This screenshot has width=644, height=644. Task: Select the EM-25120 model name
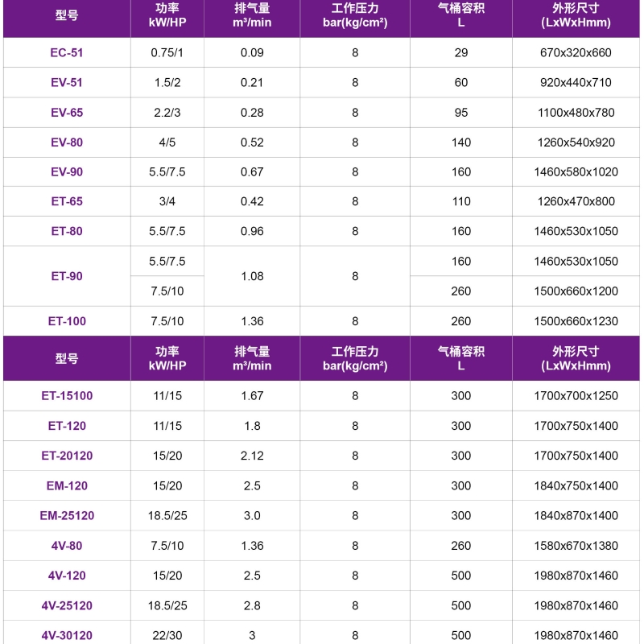point(67,515)
